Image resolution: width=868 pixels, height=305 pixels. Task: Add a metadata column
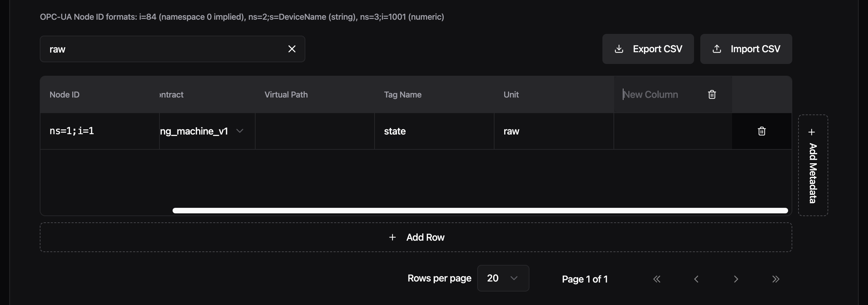pyautogui.click(x=813, y=165)
